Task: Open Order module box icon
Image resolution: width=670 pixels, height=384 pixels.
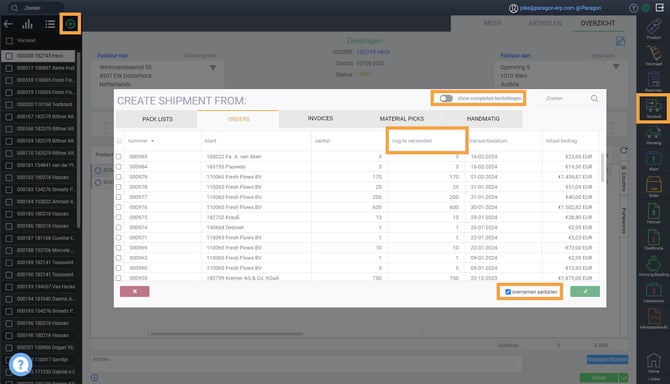Action: [653, 187]
